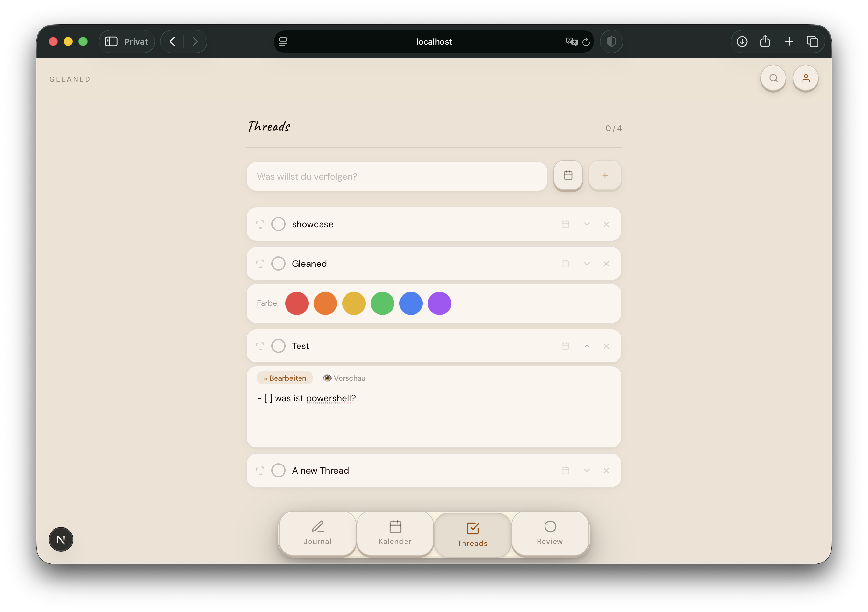Switch to the Review tab

pos(550,533)
